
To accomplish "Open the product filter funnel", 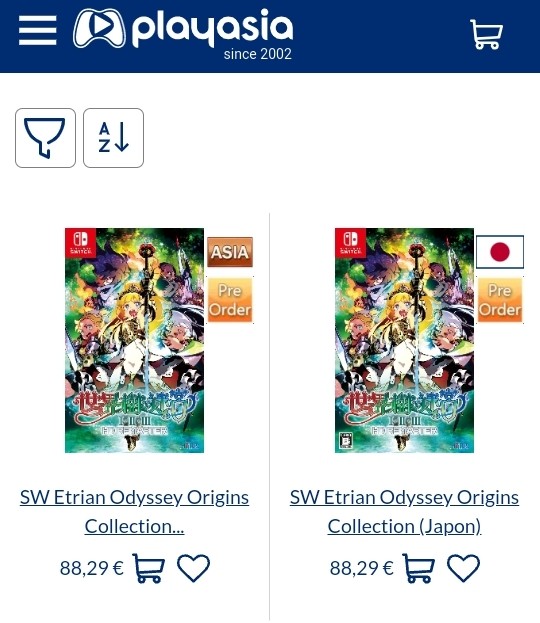I will (45, 138).
